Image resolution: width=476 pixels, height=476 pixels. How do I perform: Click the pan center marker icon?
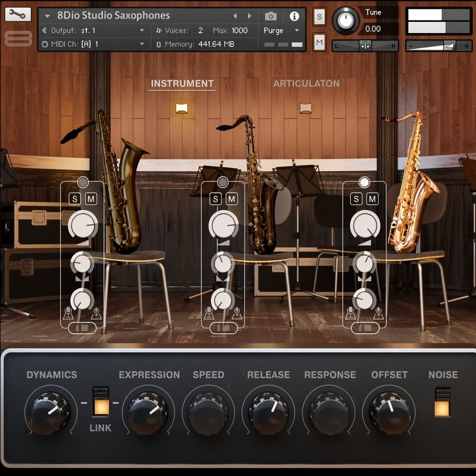pyautogui.click(x=365, y=46)
